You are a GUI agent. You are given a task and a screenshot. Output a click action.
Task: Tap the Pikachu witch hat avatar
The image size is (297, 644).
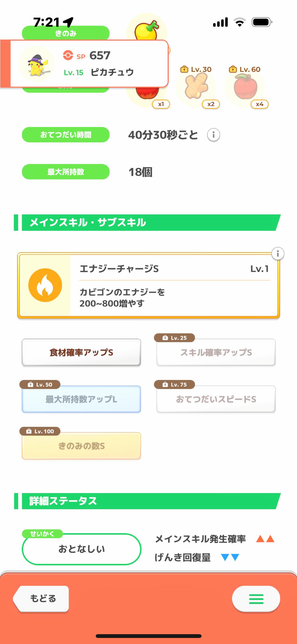[37, 64]
